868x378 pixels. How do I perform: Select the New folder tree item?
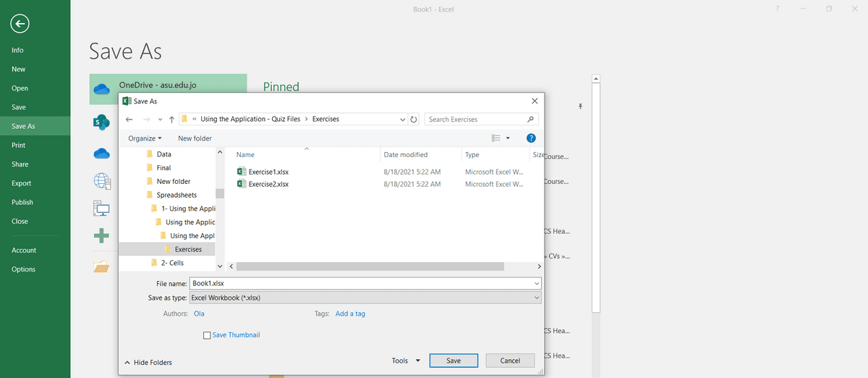click(173, 181)
